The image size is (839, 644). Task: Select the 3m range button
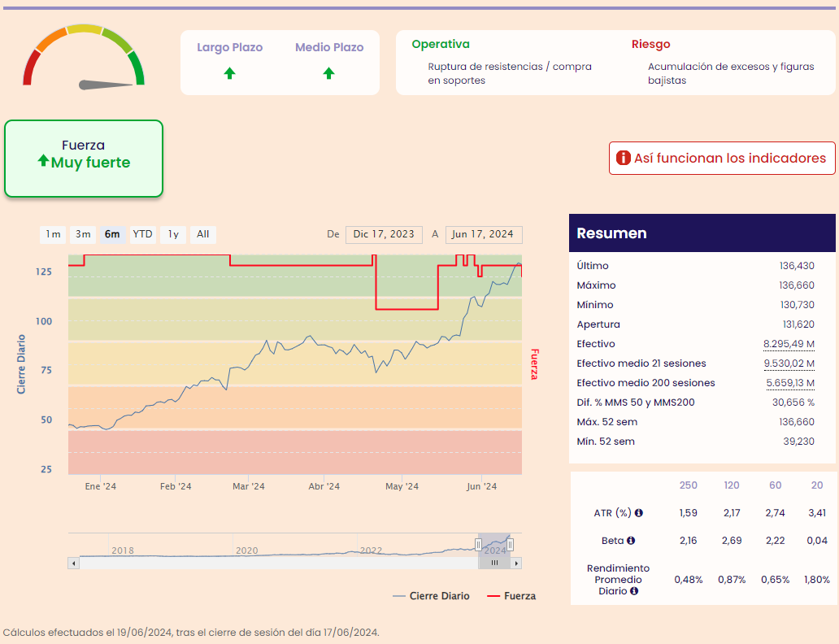[x=83, y=234]
